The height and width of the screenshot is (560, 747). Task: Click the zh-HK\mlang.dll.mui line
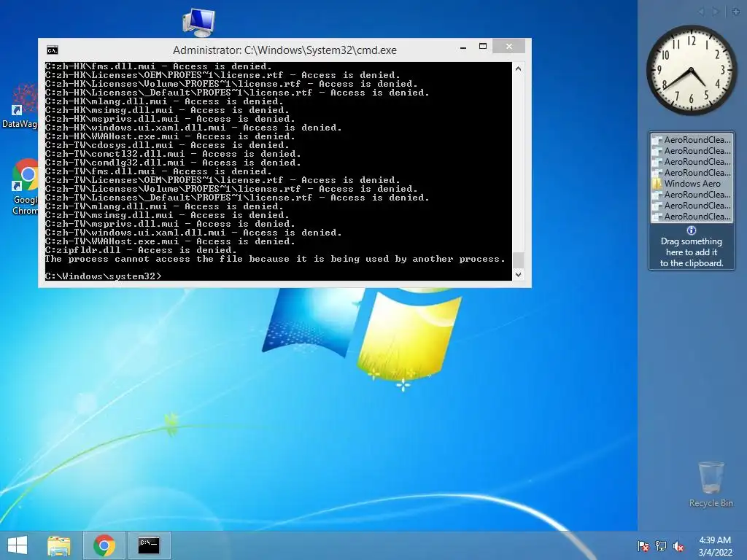tap(164, 101)
